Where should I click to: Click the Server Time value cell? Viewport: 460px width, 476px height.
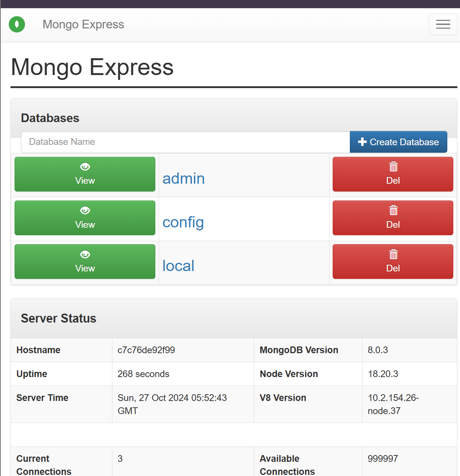[x=183, y=404]
